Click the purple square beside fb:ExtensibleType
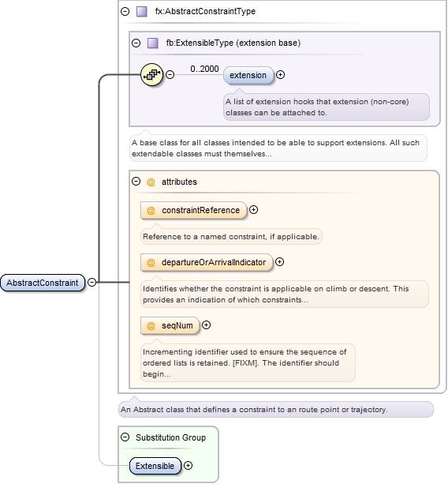Screen dimensions: 448x484 (153, 43)
